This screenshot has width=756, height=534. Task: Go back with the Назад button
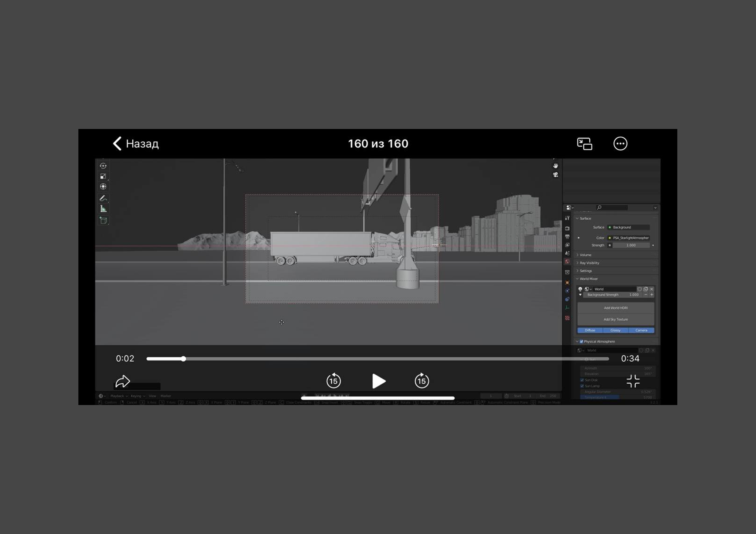(x=136, y=144)
